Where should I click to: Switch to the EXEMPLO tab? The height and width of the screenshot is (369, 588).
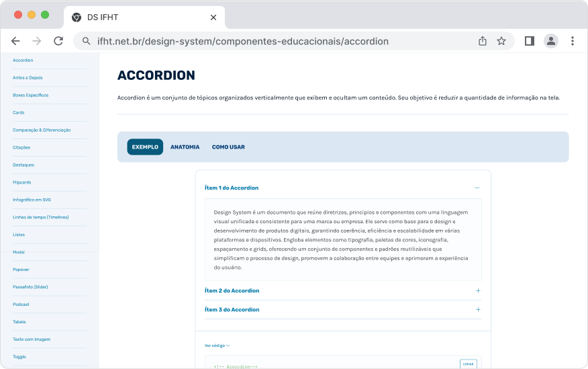(x=145, y=147)
